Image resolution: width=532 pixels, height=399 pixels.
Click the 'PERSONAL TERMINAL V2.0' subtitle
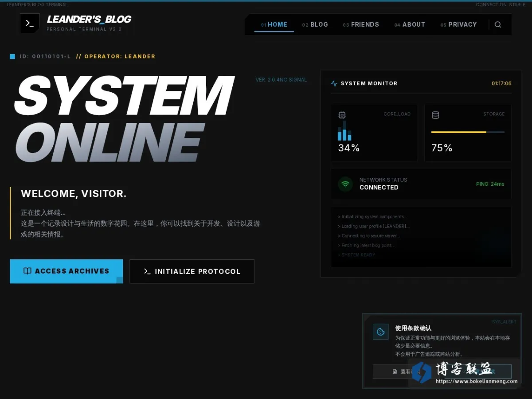click(84, 29)
